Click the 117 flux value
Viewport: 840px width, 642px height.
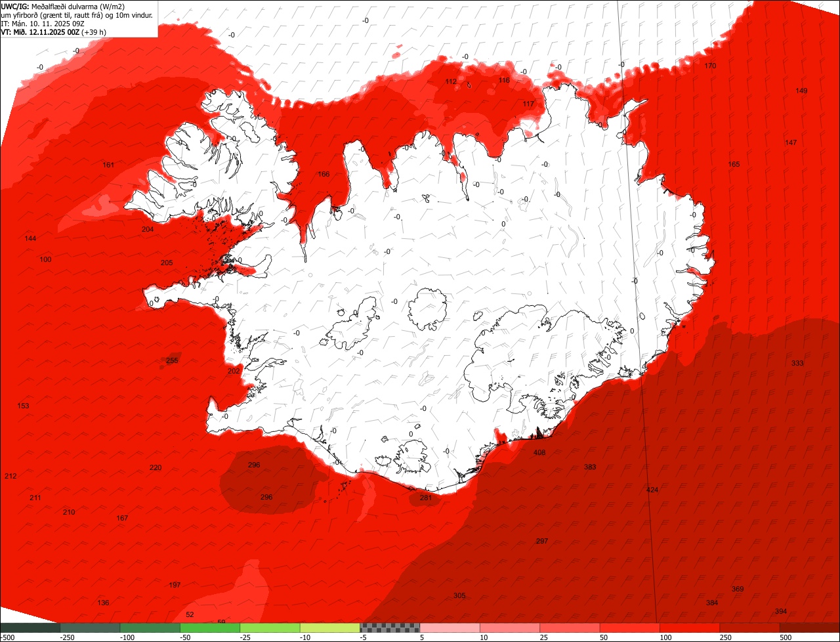(x=528, y=104)
